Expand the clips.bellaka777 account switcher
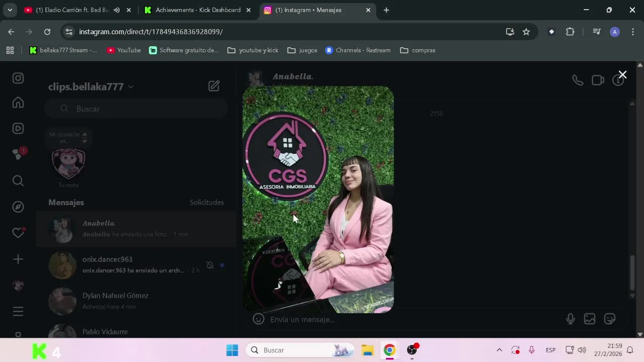Image resolution: width=644 pixels, height=362 pixels. coord(91,86)
